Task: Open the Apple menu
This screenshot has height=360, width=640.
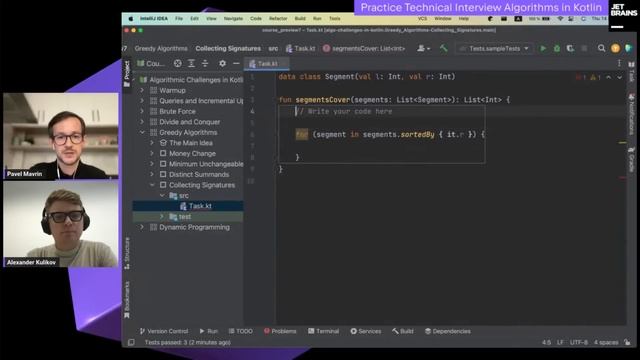Action: (131, 19)
